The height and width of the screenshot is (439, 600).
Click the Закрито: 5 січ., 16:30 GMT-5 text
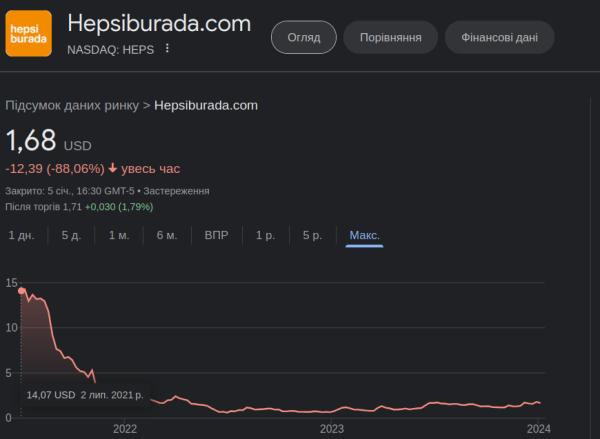click(70, 191)
